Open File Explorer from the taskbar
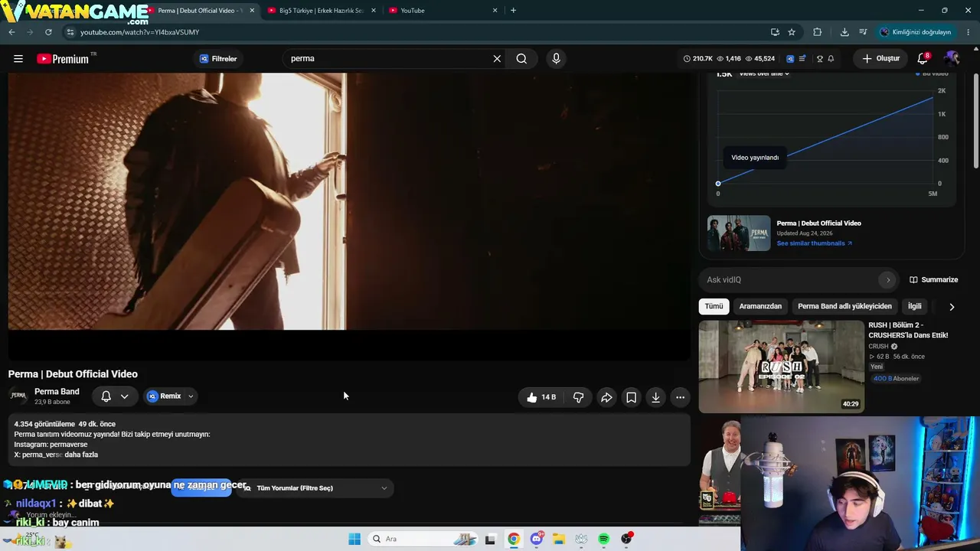The height and width of the screenshot is (551, 980). coord(559,539)
